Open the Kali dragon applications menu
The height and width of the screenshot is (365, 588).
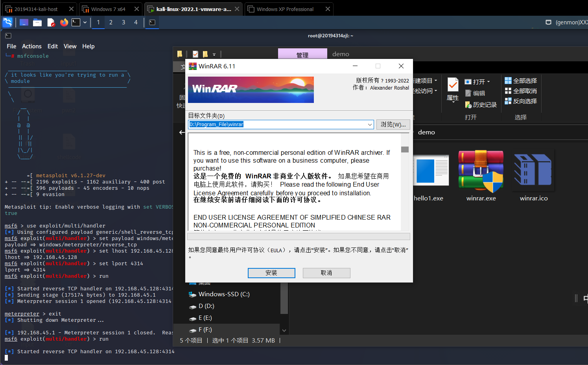click(7, 22)
